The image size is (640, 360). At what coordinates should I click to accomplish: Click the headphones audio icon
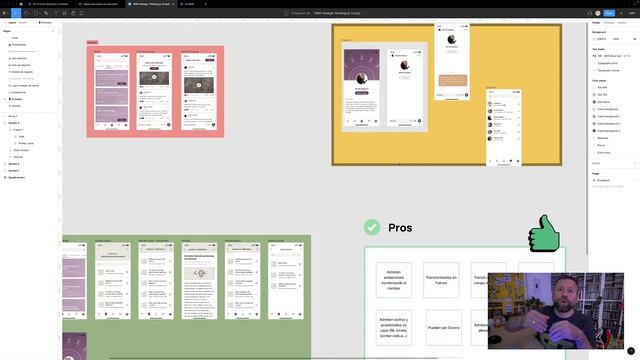click(x=589, y=13)
